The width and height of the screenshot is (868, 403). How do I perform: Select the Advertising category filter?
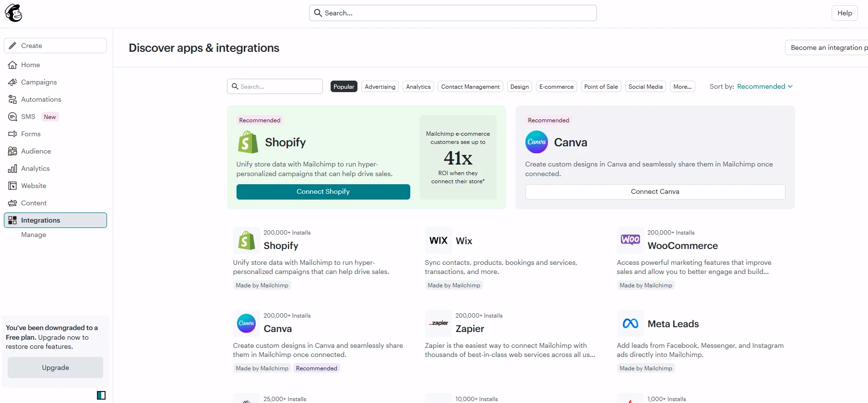click(x=380, y=86)
